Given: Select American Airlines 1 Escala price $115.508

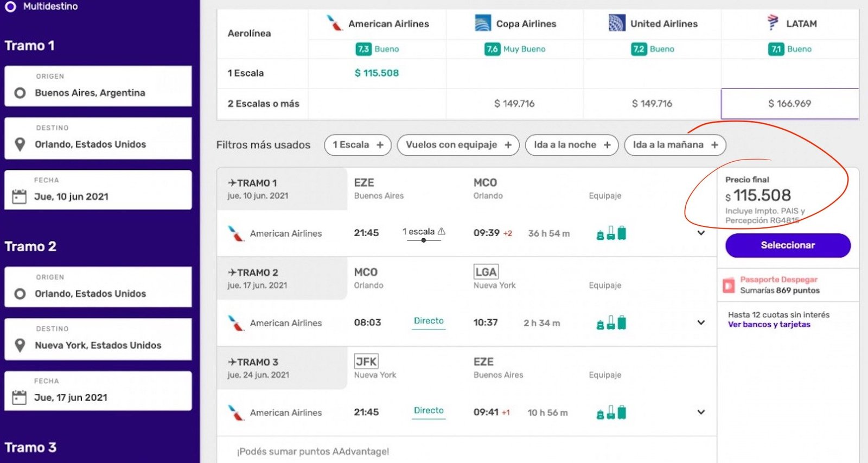Looking at the screenshot, I should 376,73.
